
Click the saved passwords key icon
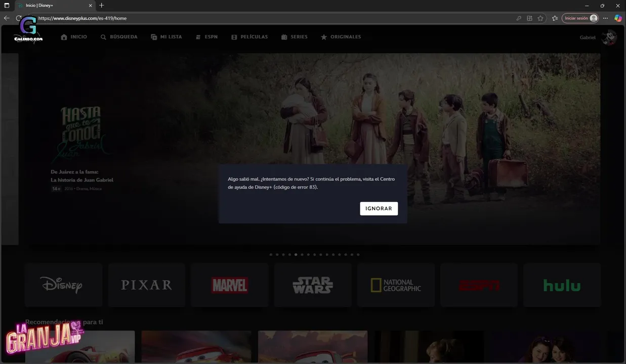tap(519, 18)
